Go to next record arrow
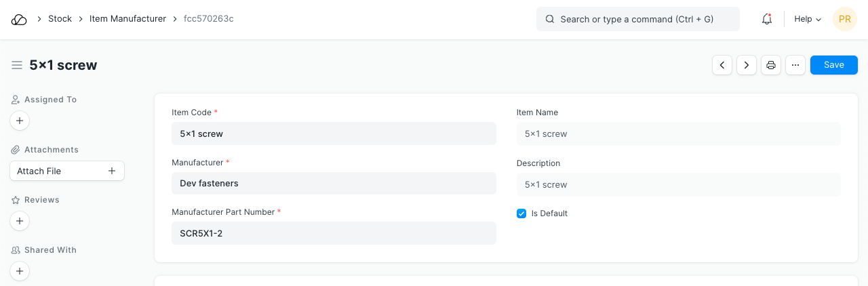This screenshot has height=286, width=868. tap(747, 65)
